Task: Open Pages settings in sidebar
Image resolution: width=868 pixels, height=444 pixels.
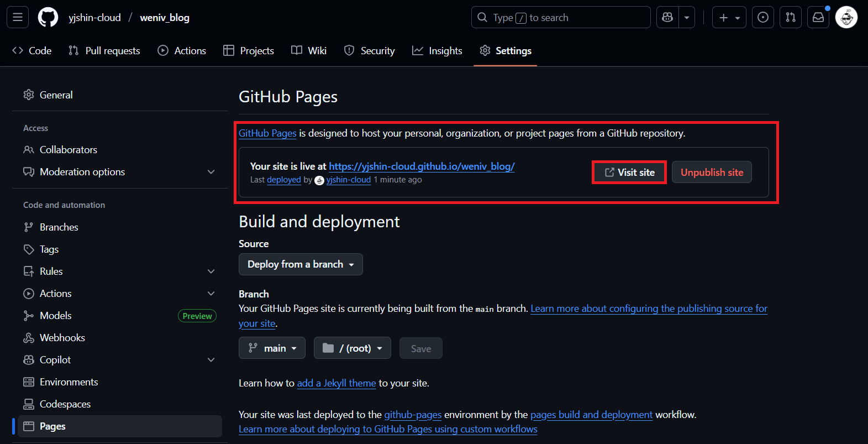Action: [x=120, y=426]
